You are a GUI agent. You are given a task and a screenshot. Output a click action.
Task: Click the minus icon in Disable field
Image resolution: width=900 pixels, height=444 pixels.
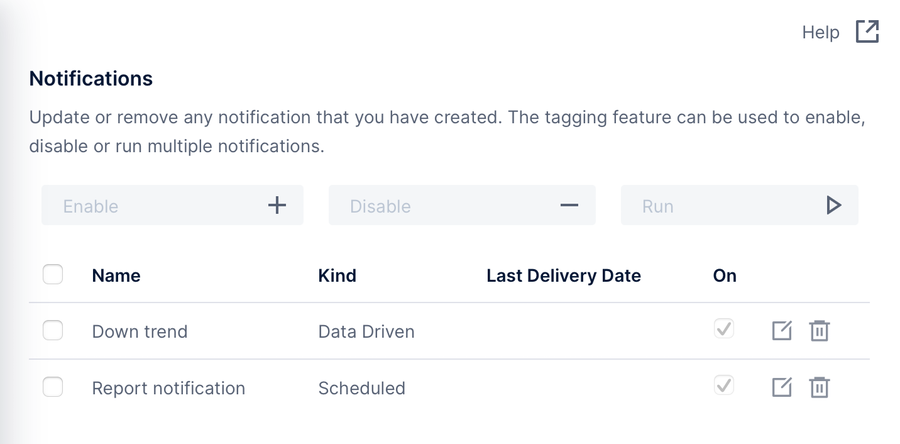point(569,205)
